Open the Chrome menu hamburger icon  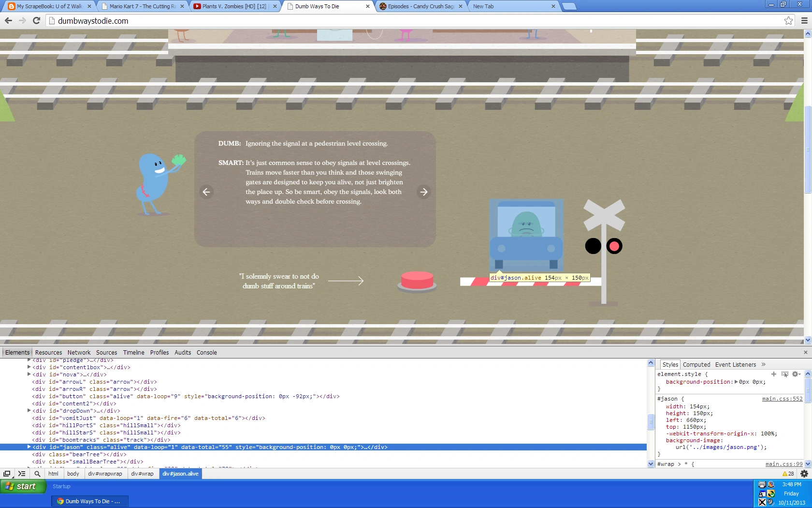point(804,20)
